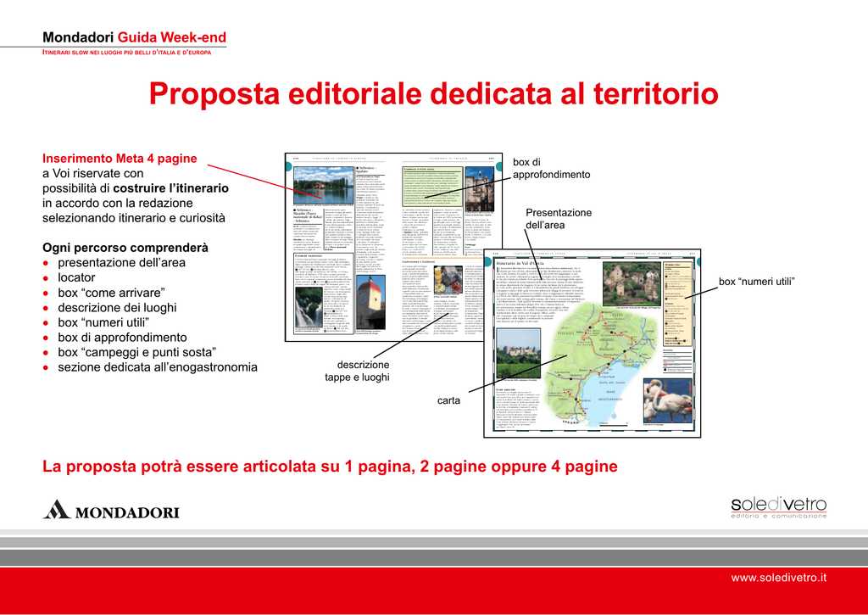This screenshot has width=868, height=615.
Task: Select the "Proposta editoriale dedicata al territorio" title
Action: point(433,93)
